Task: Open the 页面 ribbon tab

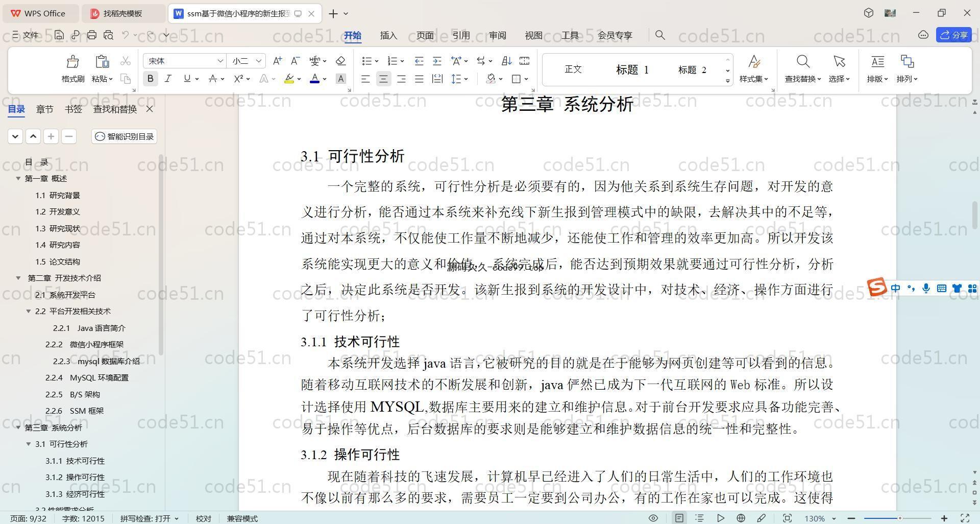Action: [425, 35]
